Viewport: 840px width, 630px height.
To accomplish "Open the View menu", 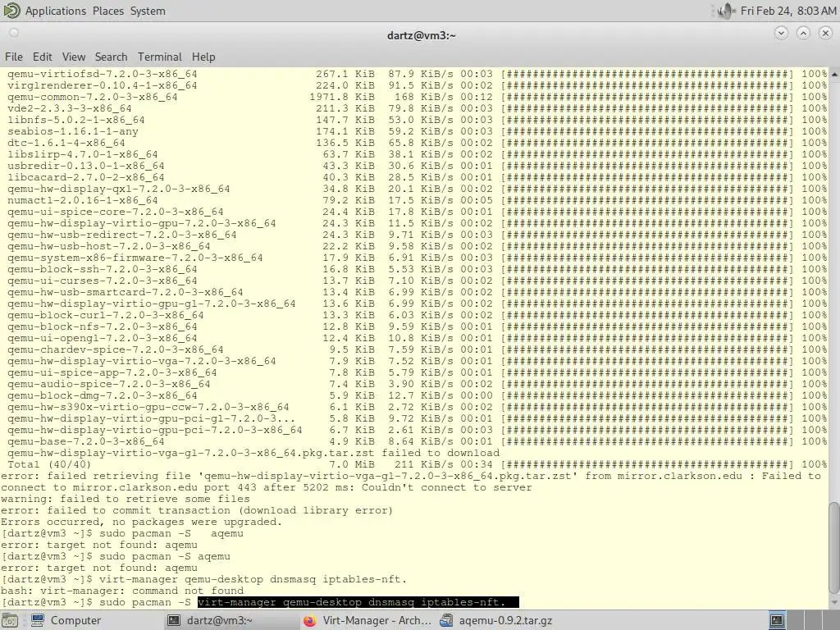I will [x=73, y=57].
